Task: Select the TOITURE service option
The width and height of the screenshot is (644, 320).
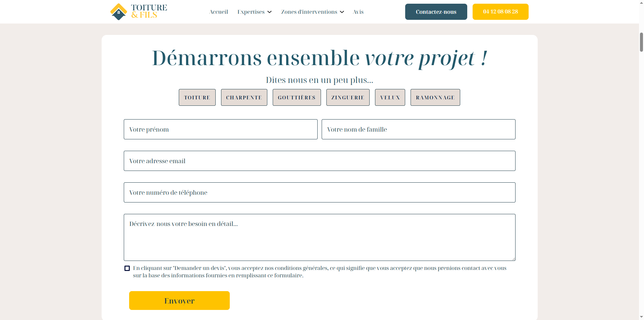Action: click(197, 97)
